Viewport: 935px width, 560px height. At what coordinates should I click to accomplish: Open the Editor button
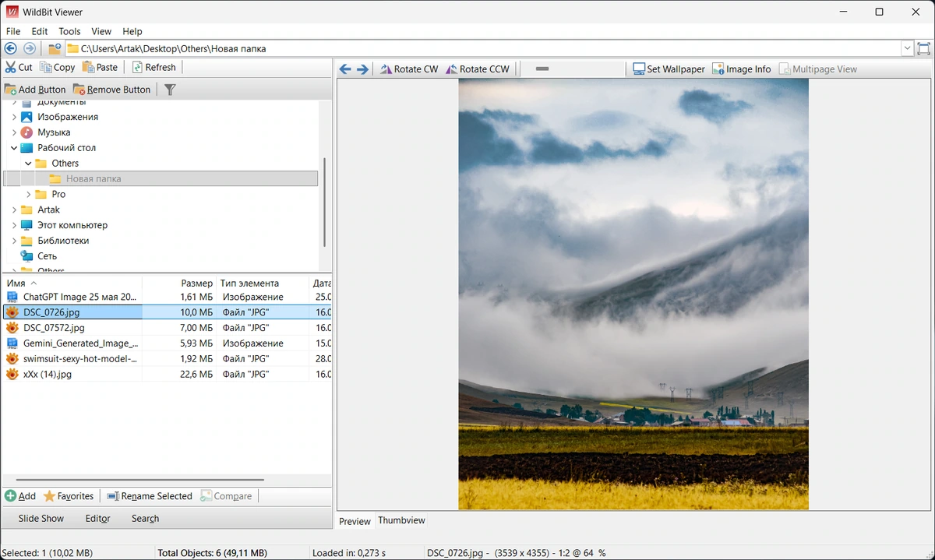97,518
